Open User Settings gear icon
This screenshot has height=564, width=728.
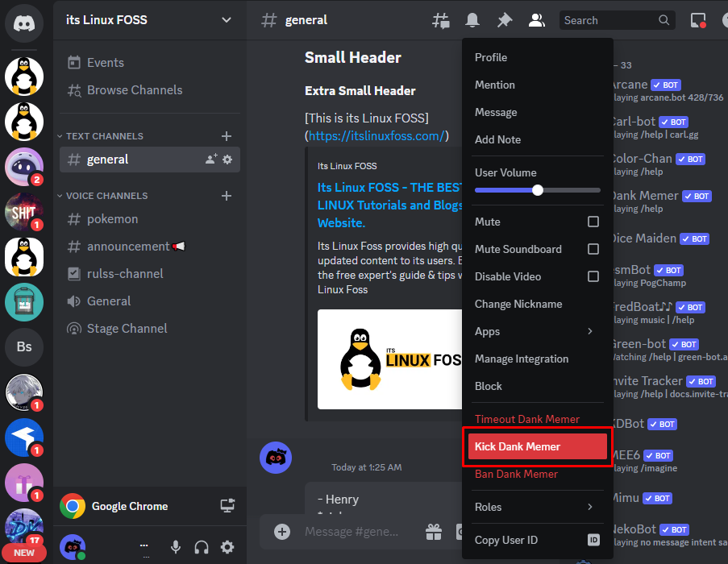[227, 547]
